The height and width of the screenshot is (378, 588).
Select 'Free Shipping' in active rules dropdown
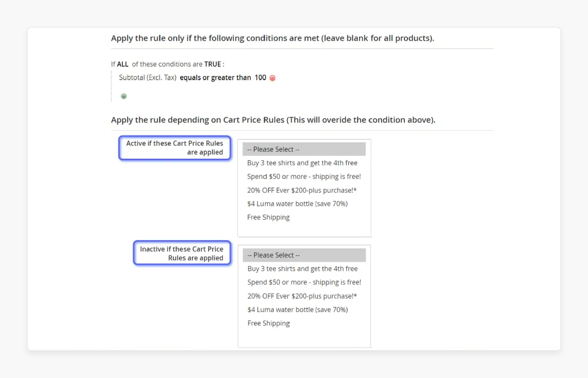[268, 217]
